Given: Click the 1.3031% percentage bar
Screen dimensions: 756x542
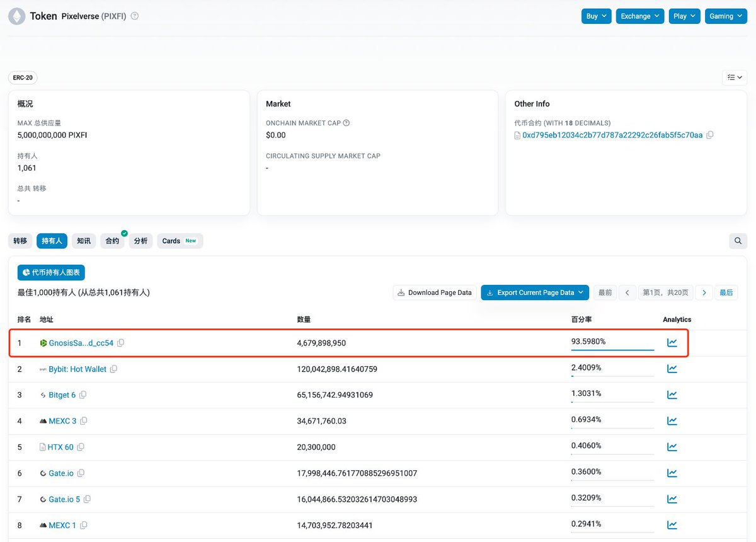Looking at the screenshot, I should [x=612, y=402].
